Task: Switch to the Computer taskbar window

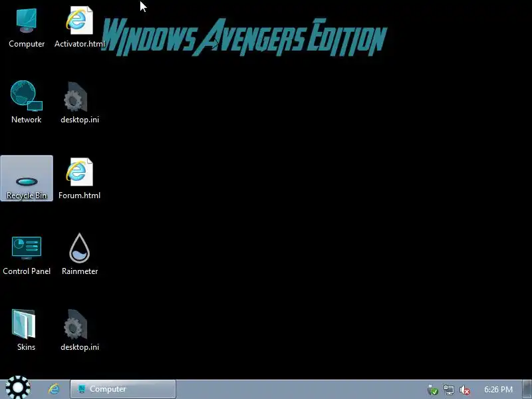Action: [123, 389]
